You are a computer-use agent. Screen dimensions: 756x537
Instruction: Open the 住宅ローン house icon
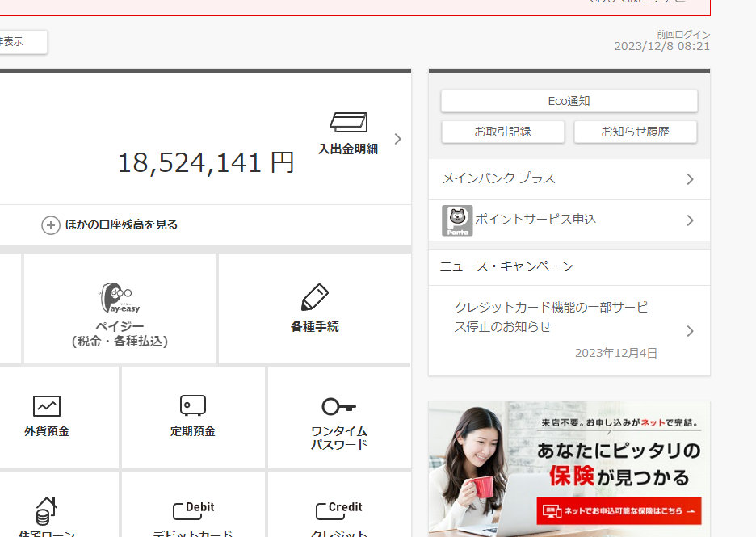[x=47, y=510]
